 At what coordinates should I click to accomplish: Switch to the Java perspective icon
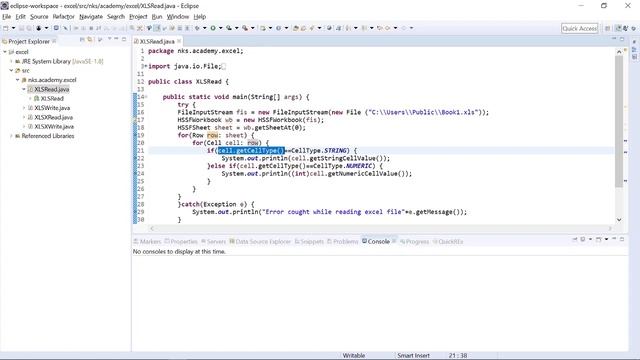pos(626,28)
